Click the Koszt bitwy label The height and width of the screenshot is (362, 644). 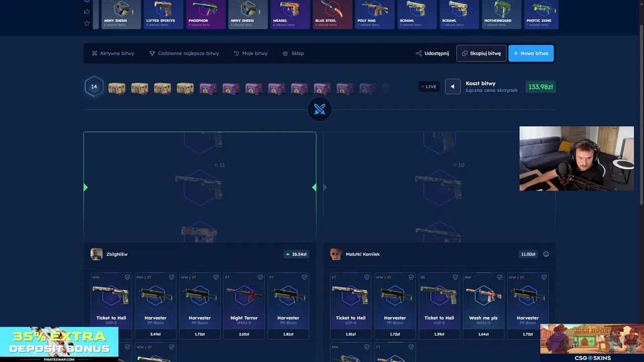click(x=480, y=83)
